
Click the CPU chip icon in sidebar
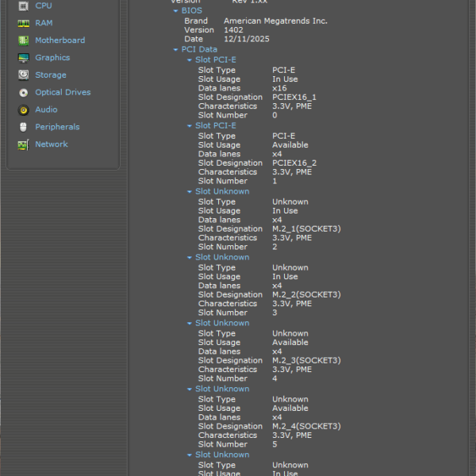point(23,6)
